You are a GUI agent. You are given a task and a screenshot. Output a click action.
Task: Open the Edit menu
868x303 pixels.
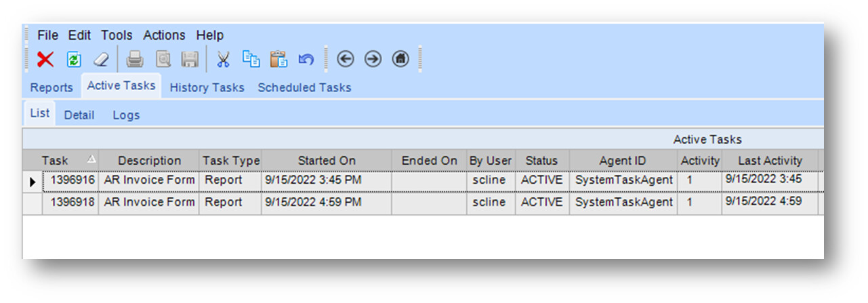click(79, 35)
